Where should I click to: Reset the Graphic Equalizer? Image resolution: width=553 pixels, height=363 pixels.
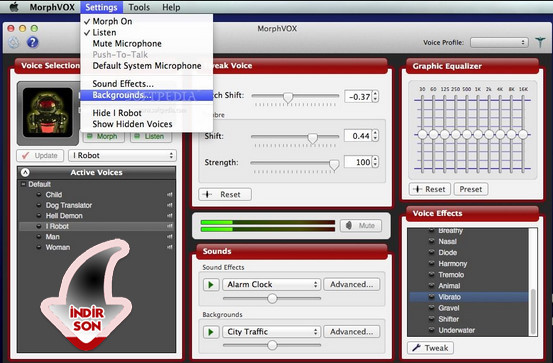pos(430,189)
